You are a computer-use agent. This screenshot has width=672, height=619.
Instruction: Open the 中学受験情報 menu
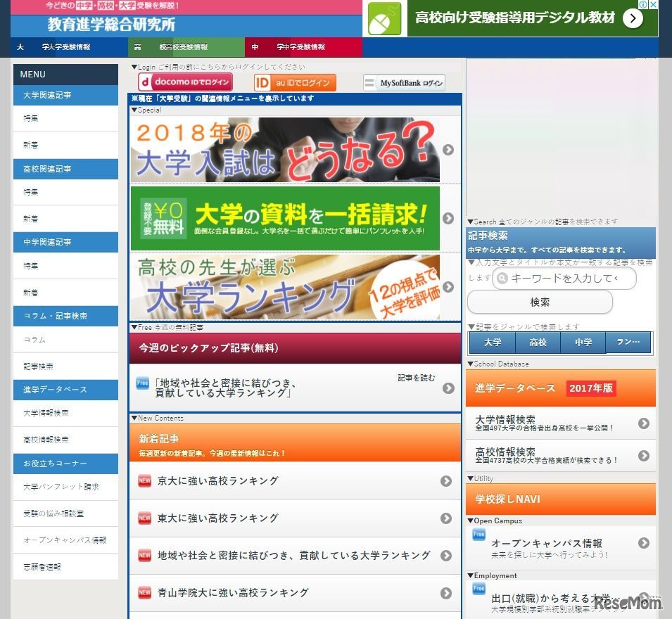[x=303, y=47]
